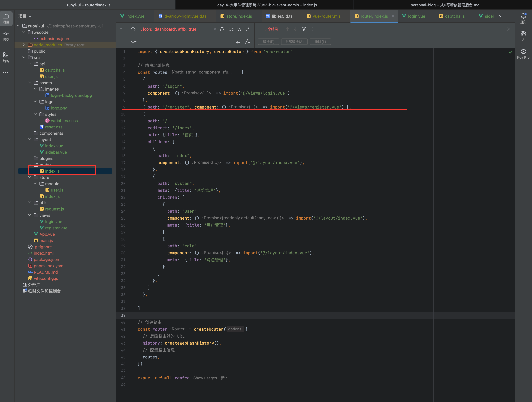This screenshot has height=402, width=532.
Task: Open login-background.jpg in project tree
Action: tap(69, 95)
